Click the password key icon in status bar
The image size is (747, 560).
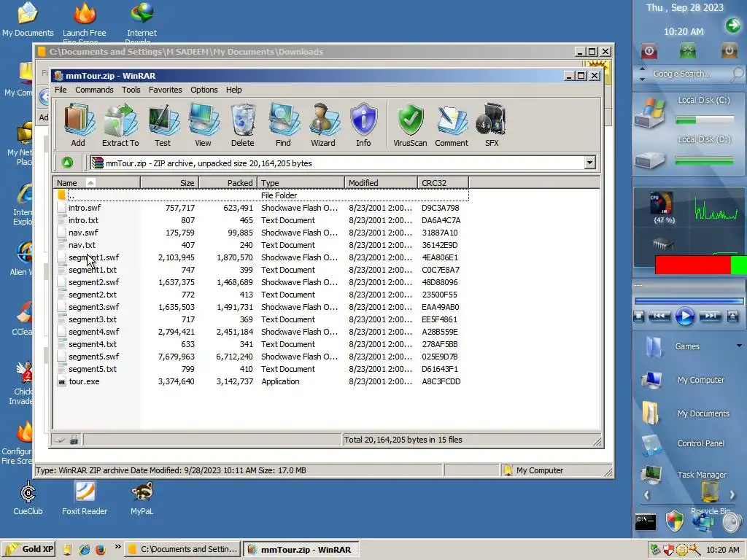pyautogui.click(x=74, y=440)
